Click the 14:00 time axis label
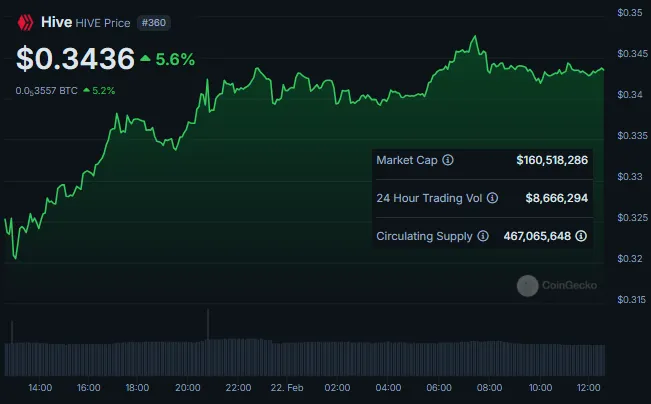The height and width of the screenshot is (404, 651). [40, 388]
